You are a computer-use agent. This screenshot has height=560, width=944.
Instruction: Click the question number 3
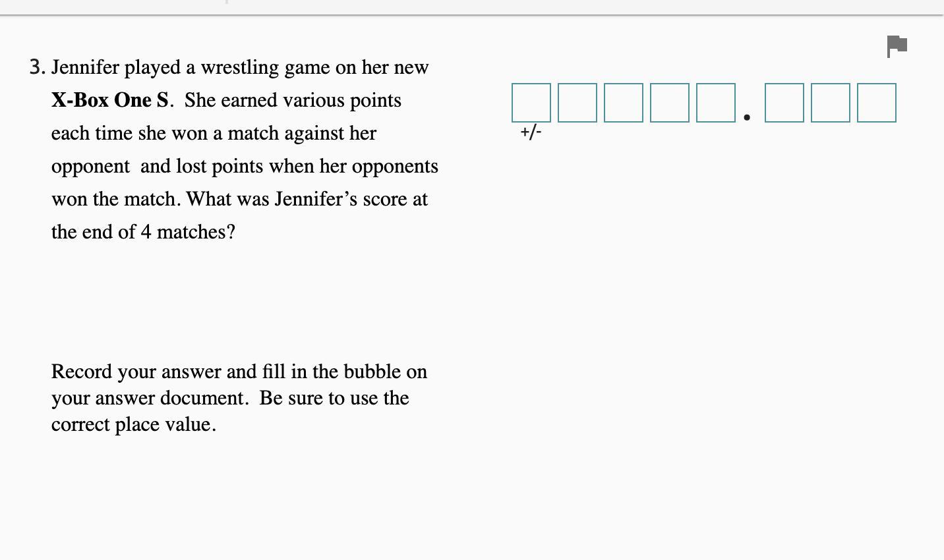coord(37,67)
